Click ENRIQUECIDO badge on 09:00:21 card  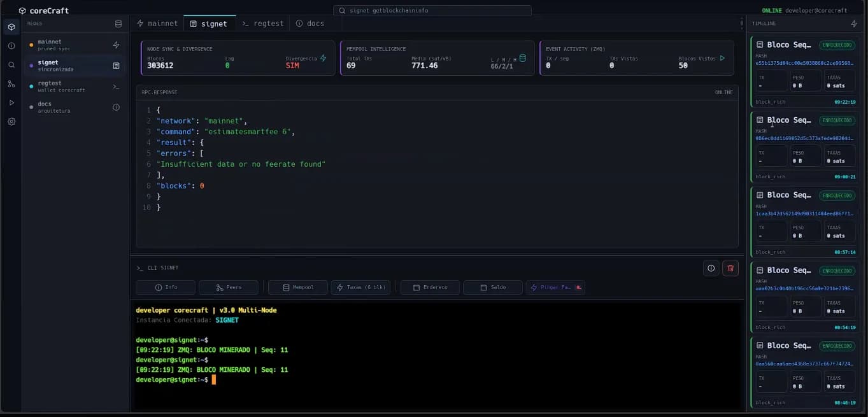tap(837, 120)
